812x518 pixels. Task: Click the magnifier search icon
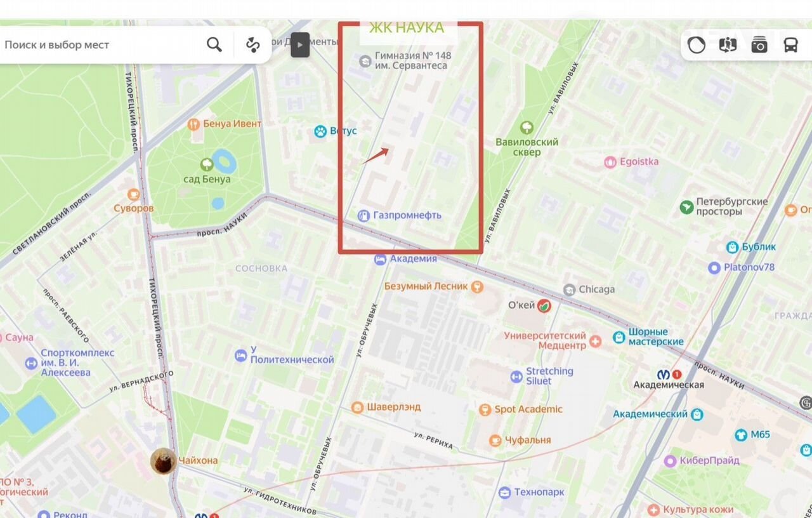(214, 44)
